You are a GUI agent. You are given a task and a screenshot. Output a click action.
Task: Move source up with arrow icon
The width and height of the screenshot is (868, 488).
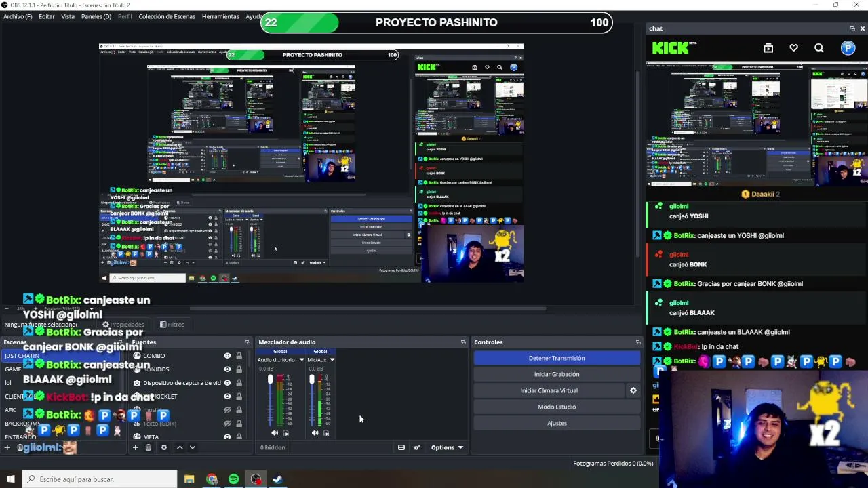pyautogui.click(x=180, y=447)
